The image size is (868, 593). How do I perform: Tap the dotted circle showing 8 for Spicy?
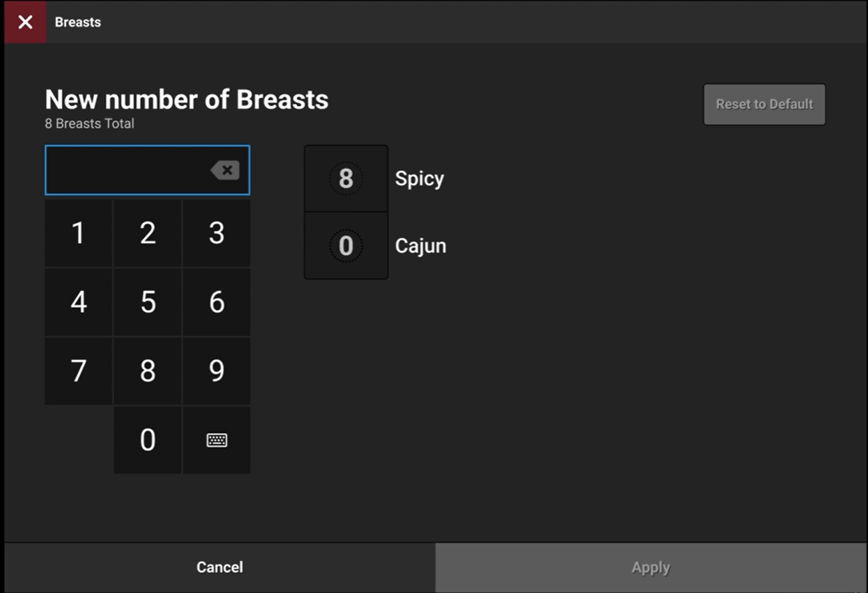(x=345, y=178)
